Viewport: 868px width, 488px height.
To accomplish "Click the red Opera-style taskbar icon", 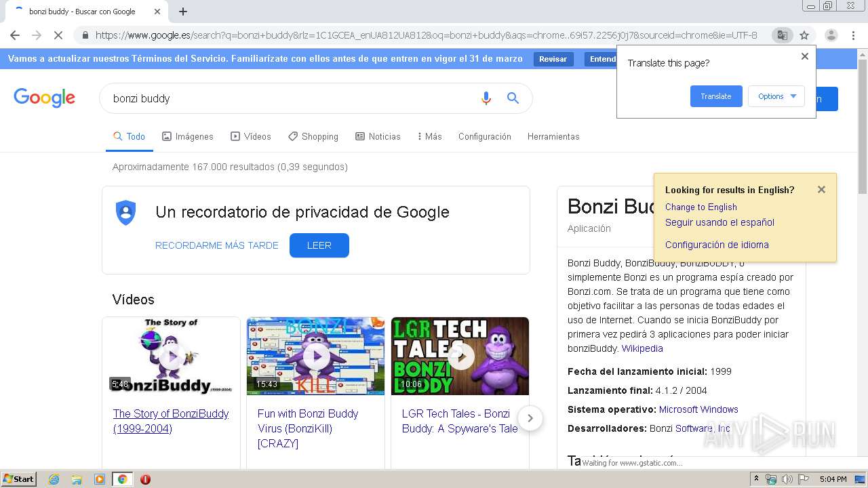I will point(145,479).
